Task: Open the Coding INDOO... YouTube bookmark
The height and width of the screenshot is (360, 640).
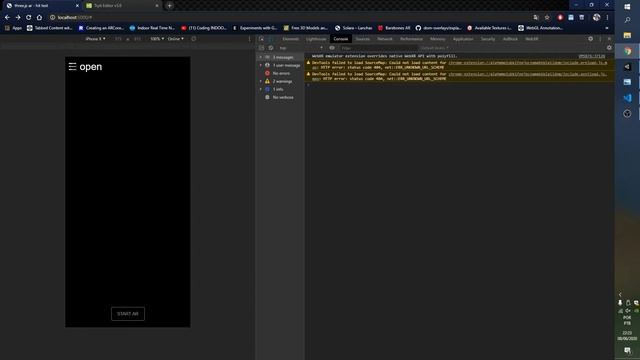Action: 204,28
